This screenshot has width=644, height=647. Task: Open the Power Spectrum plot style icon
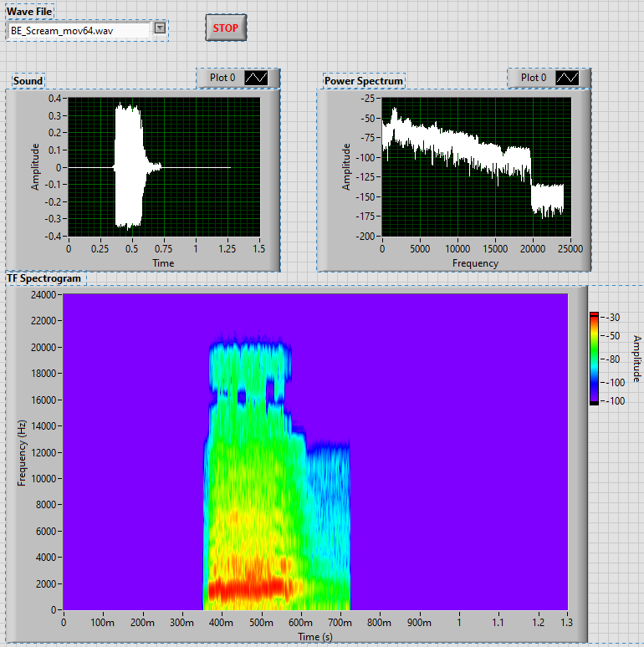[x=567, y=78]
